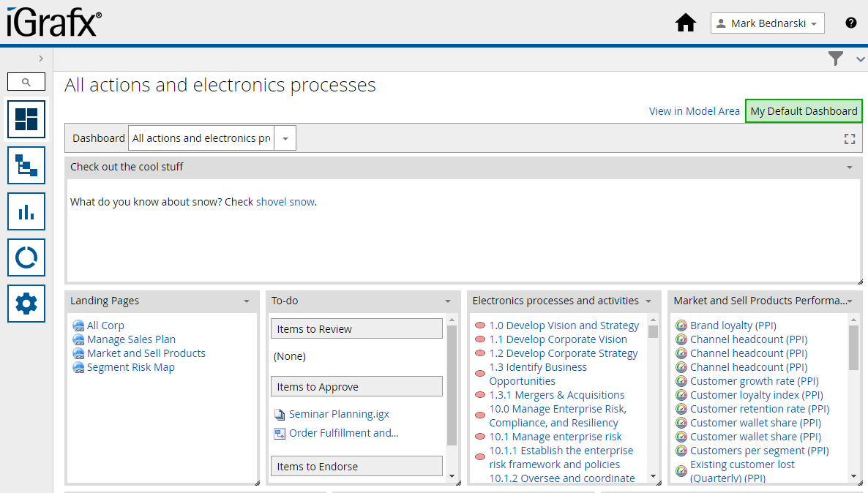This screenshot has width=868, height=493.
Task: Open the Dashboard view in sidebar
Action: [x=26, y=119]
